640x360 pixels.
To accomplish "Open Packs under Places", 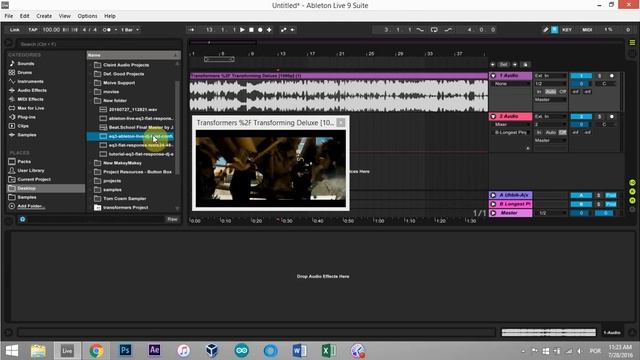I will pos(24,162).
